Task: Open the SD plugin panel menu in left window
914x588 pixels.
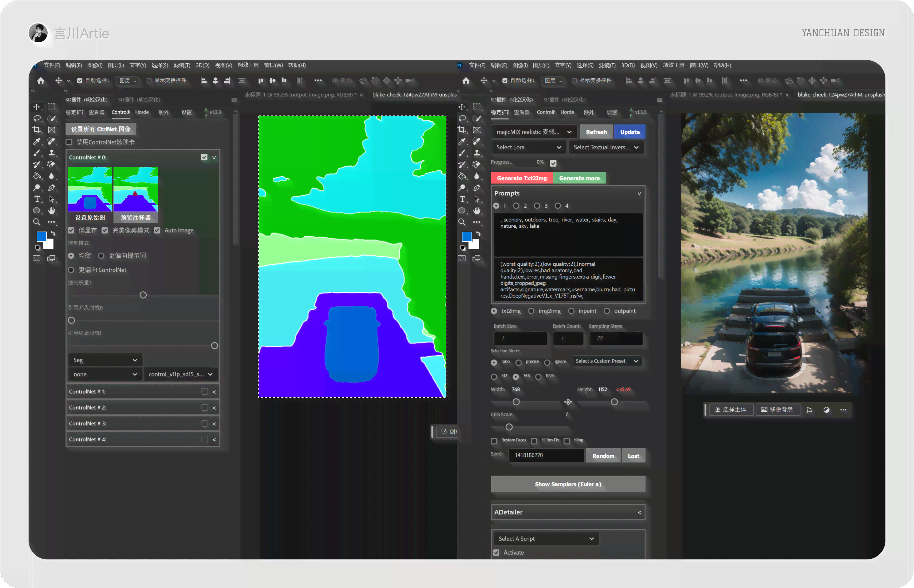Action: pyautogui.click(x=234, y=100)
